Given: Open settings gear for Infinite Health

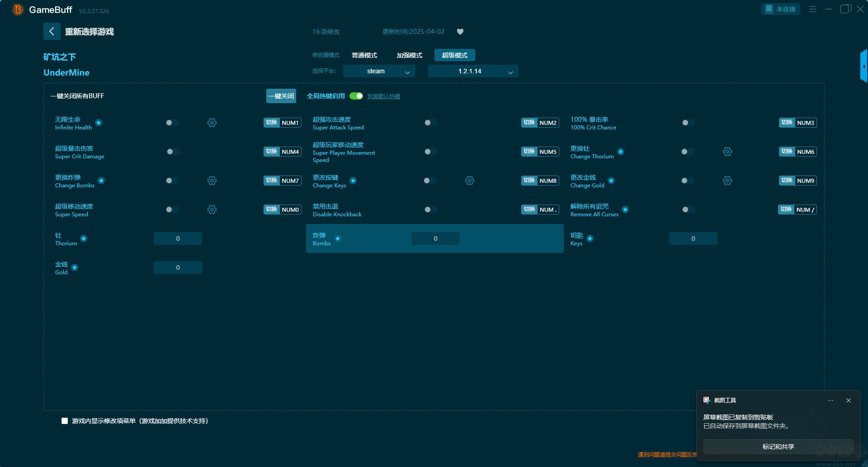Looking at the screenshot, I should coord(212,123).
